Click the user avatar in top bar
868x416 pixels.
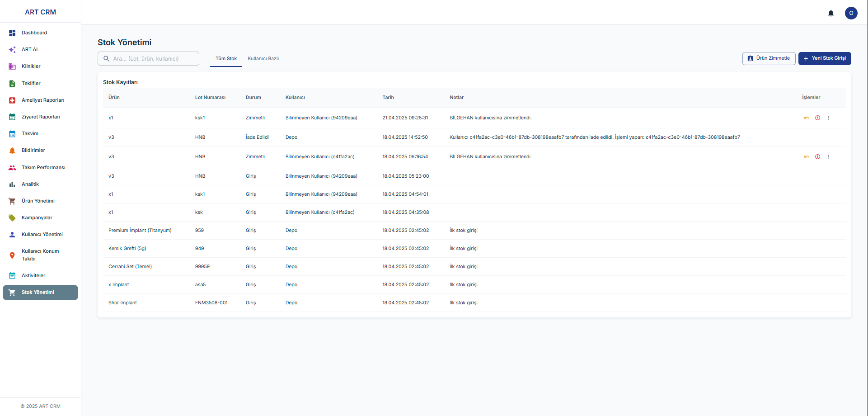pos(851,13)
